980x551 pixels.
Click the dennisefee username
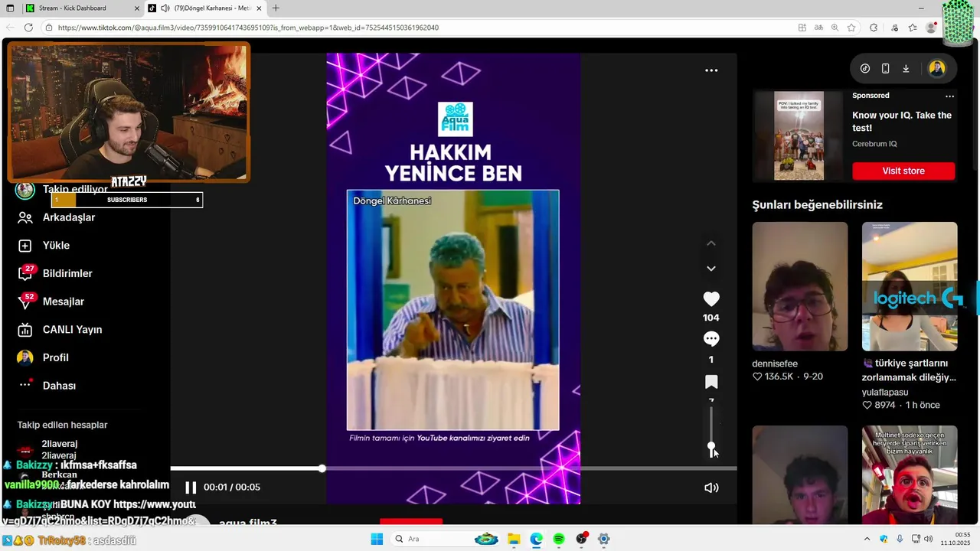[x=775, y=364]
